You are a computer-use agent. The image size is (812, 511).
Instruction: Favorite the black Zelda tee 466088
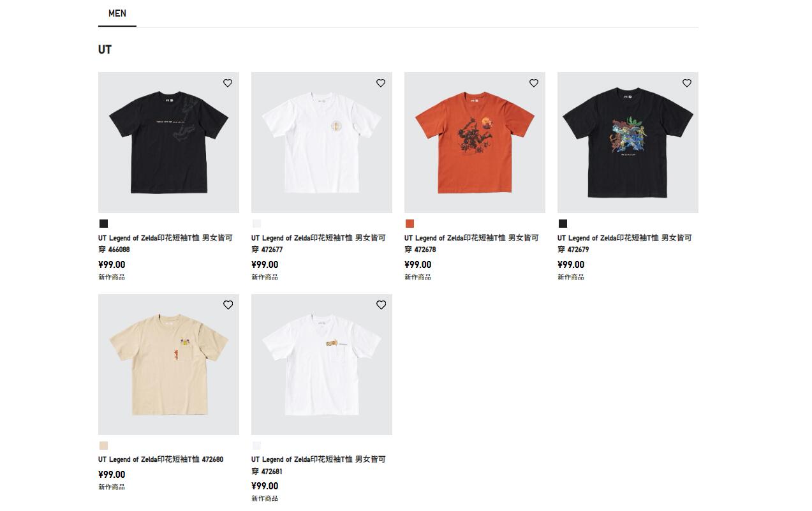[228, 83]
